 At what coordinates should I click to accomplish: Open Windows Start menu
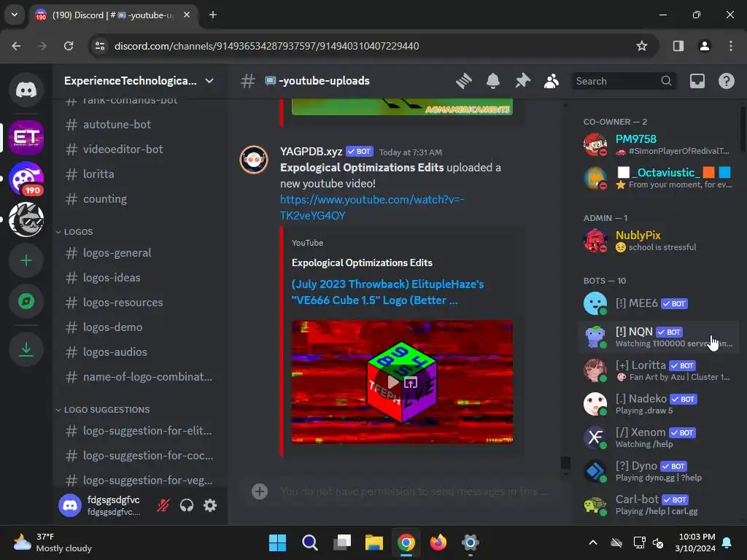[x=277, y=542]
